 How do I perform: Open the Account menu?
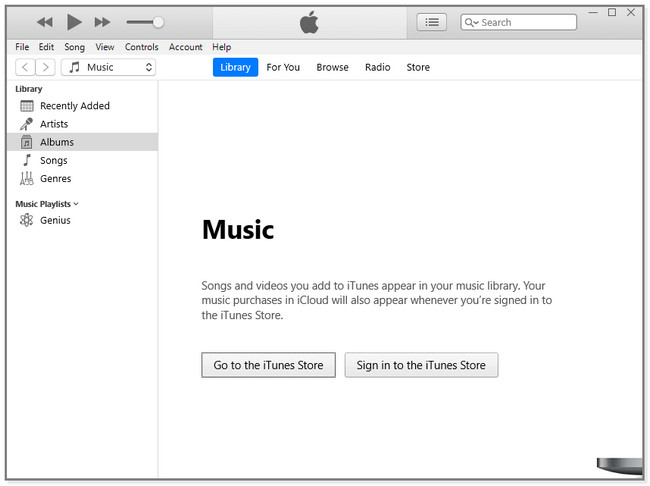(x=186, y=47)
